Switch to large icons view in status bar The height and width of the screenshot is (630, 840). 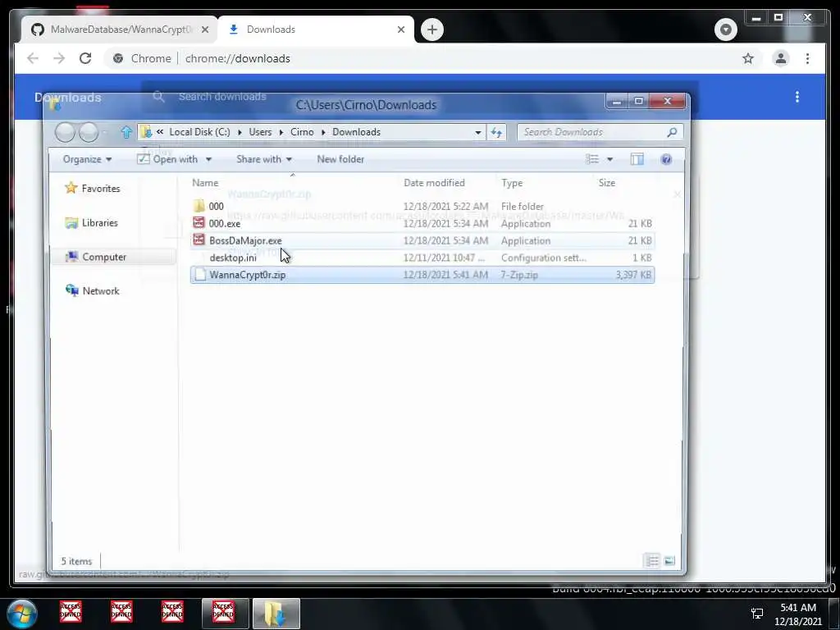click(x=669, y=561)
